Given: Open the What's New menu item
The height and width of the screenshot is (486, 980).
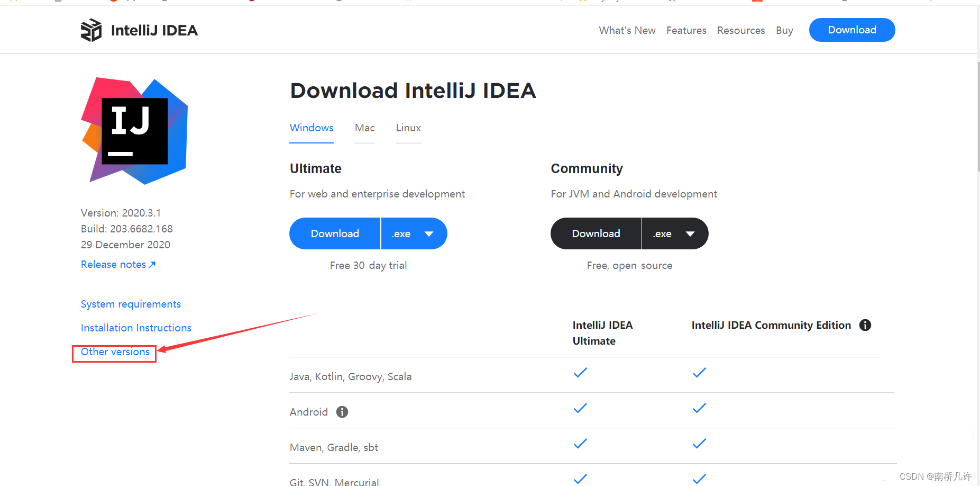Looking at the screenshot, I should 627,30.
